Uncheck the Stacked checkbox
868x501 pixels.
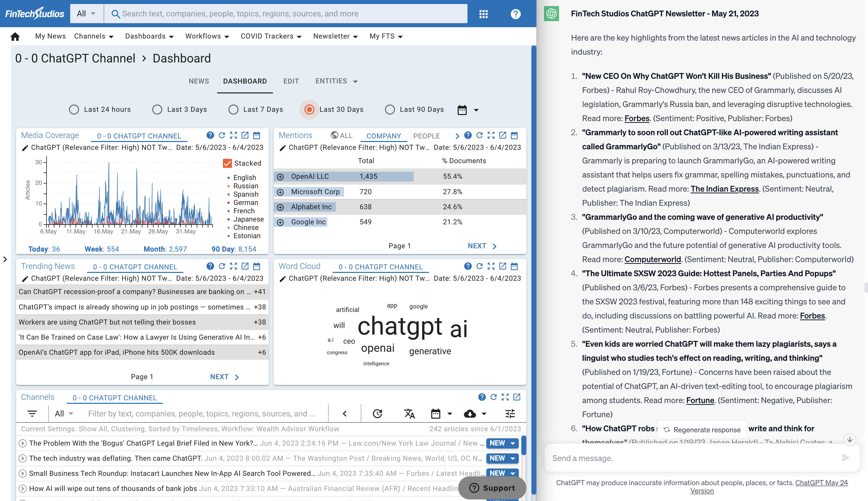point(227,163)
